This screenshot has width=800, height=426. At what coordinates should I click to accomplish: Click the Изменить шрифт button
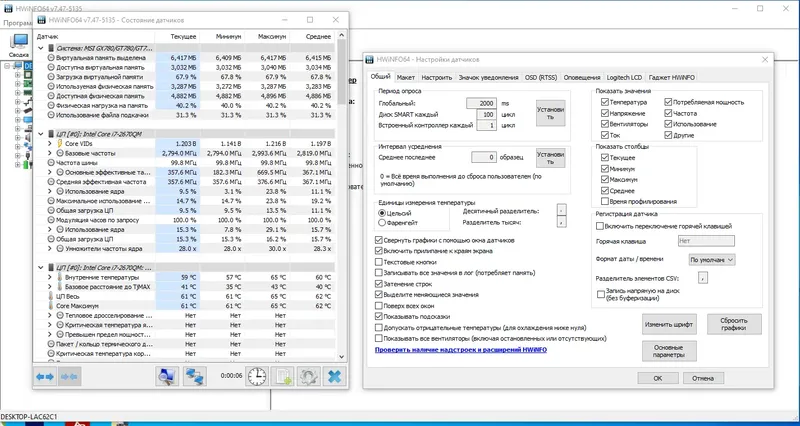tap(669, 324)
